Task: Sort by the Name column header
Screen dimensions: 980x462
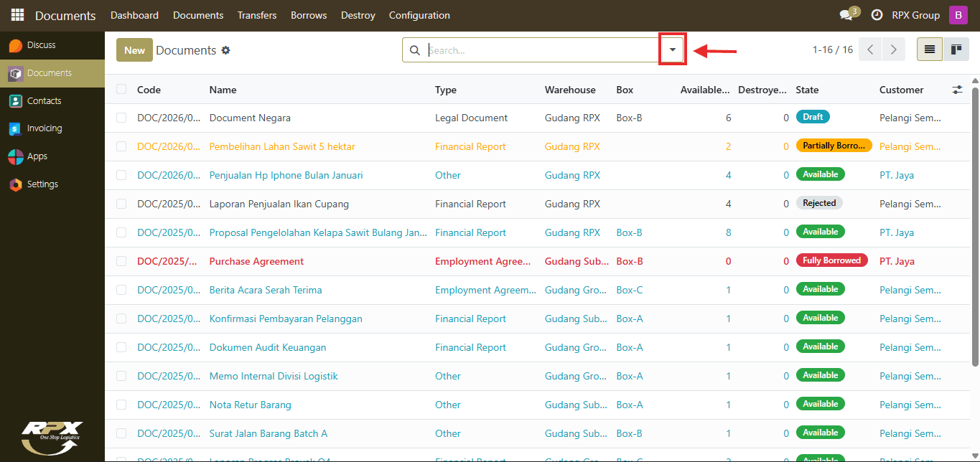Action: 223,90
